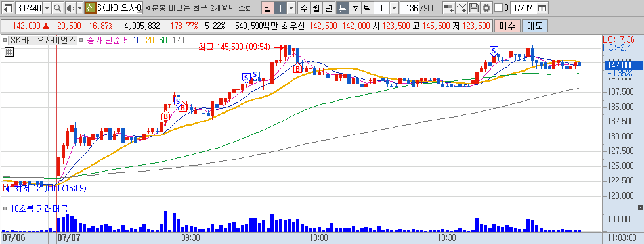Viewport: 644px width, 244px height.
Task: Expand the minute interval dropdown after 틱
Action: point(394,8)
